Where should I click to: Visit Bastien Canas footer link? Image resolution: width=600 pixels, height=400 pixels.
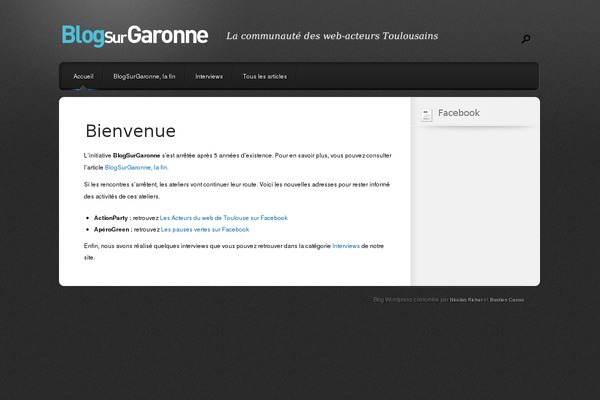coord(507,300)
